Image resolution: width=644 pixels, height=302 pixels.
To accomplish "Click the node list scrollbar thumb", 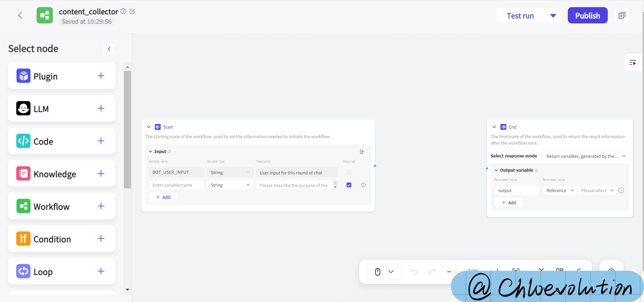I will coord(127,129).
